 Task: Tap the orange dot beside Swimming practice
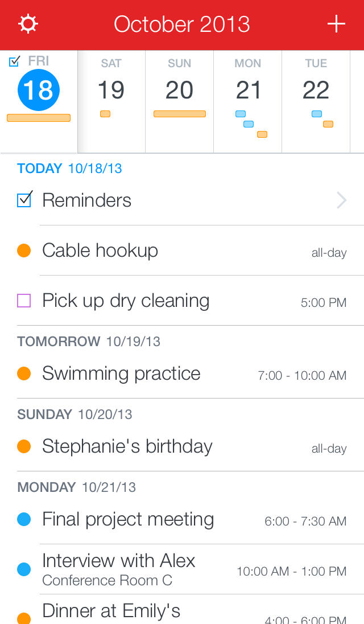tap(24, 373)
